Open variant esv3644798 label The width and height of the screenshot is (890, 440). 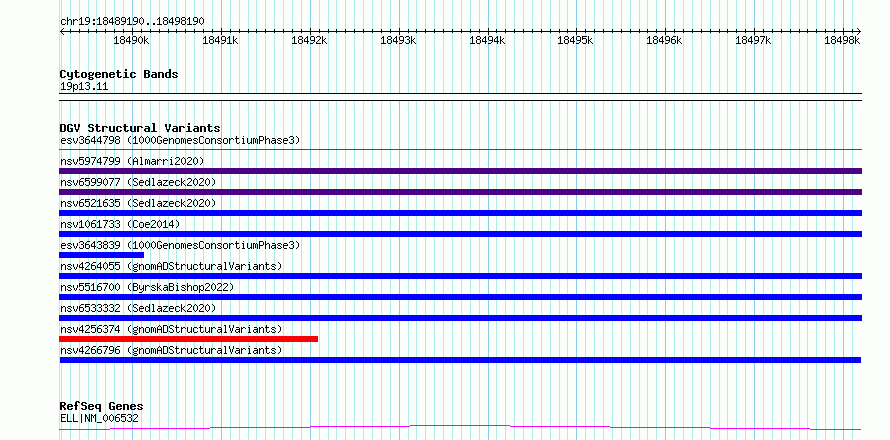point(180,140)
